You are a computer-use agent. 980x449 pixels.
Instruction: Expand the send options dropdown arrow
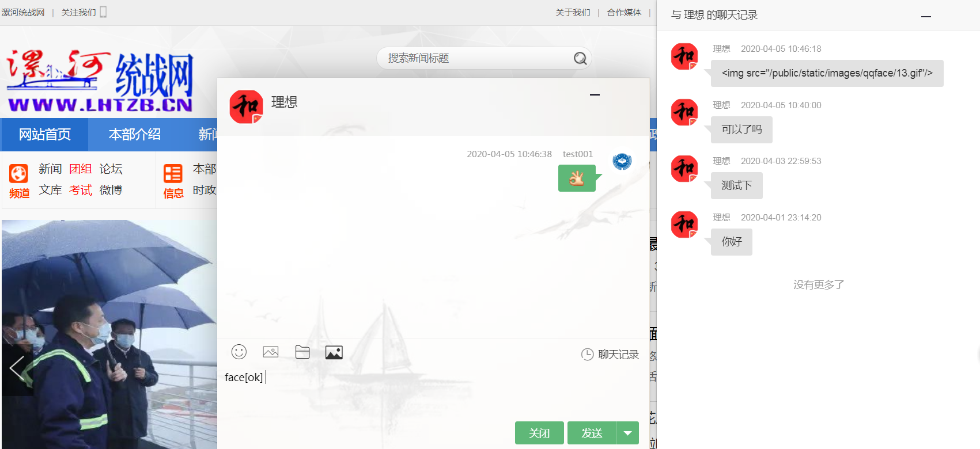coord(628,433)
